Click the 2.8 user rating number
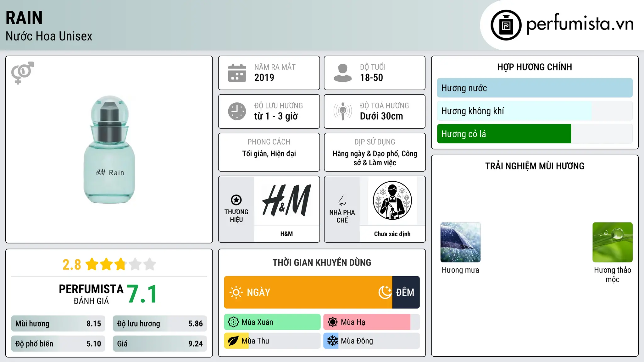The image size is (644, 362). click(x=72, y=265)
